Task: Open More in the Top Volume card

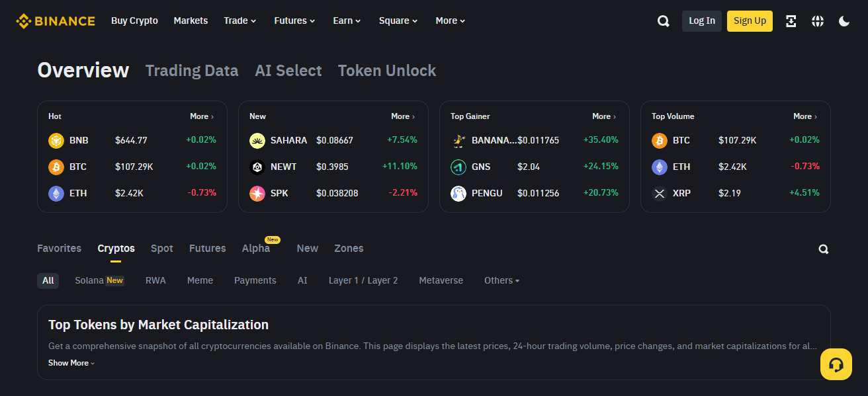Action: coord(805,116)
